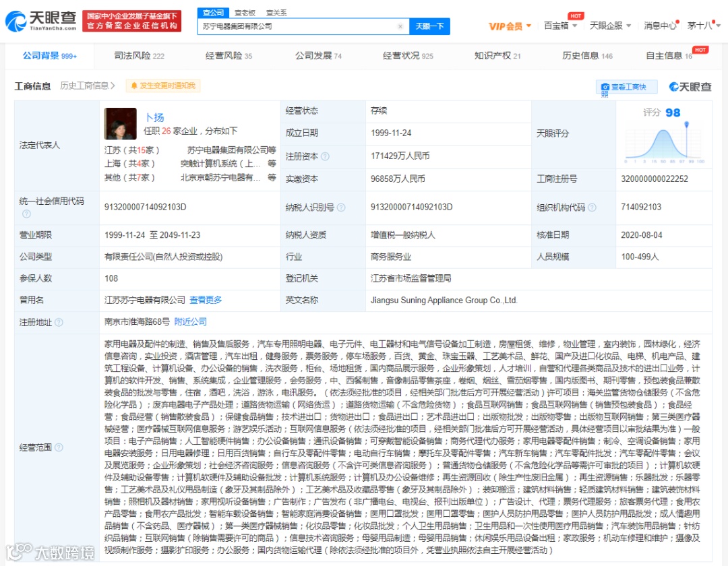This screenshot has height=566, width=728.
Task: Click the 发生变更时通知我 bell button
Action: (x=163, y=86)
